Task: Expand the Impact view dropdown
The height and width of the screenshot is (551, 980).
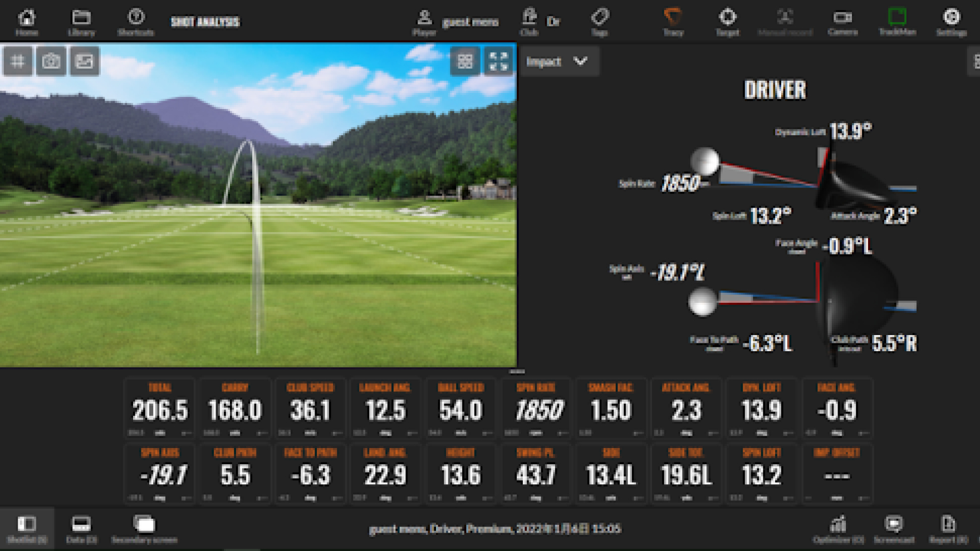Action: (557, 61)
